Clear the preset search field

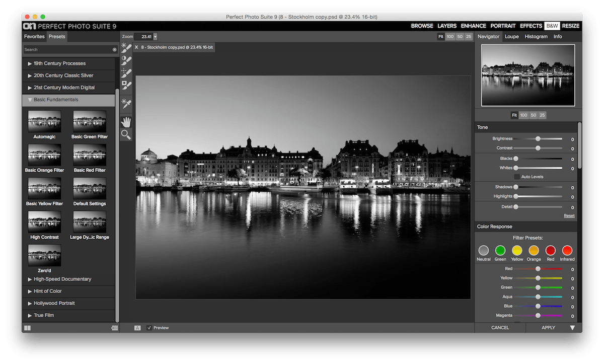(x=114, y=49)
